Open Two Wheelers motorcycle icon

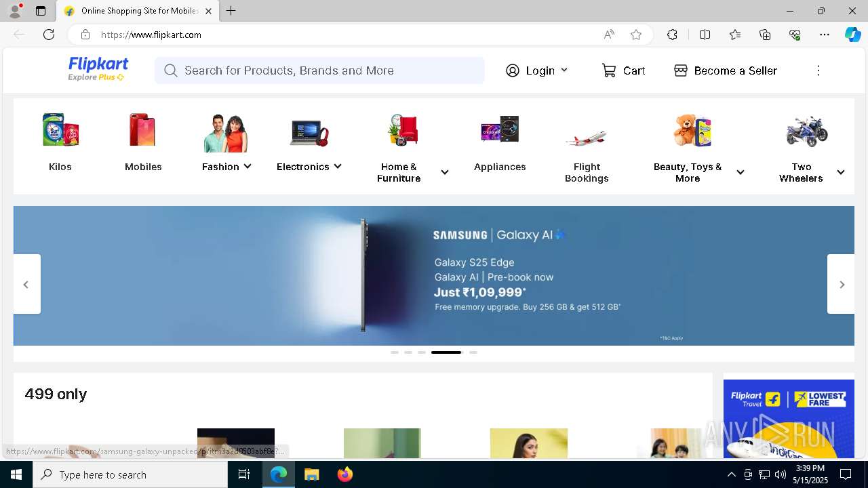[x=807, y=131]
